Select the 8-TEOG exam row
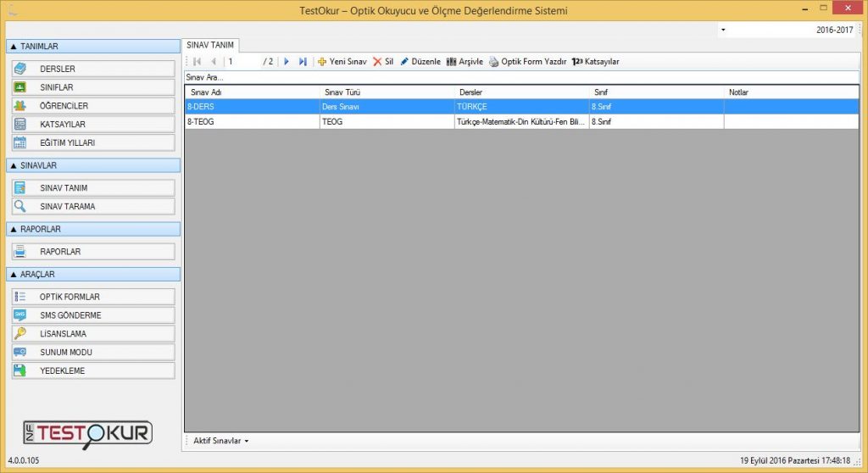The image size is (868, 473). pos(521,121)
